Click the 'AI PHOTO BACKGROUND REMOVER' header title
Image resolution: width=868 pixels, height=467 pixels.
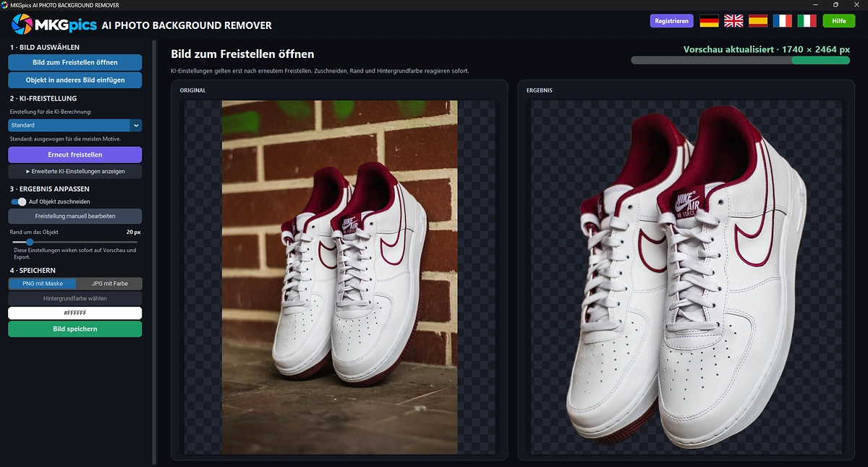187,25
